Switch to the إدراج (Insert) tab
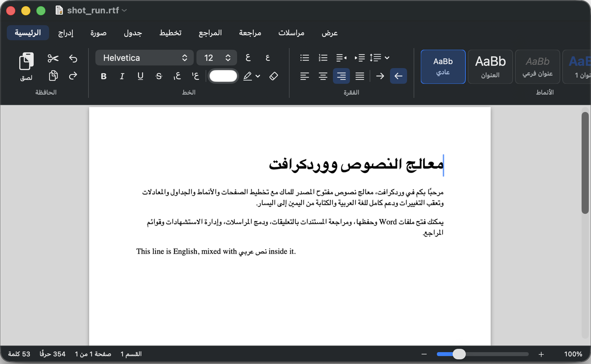This screenshot has height=364, width=591. click(65, 33)
